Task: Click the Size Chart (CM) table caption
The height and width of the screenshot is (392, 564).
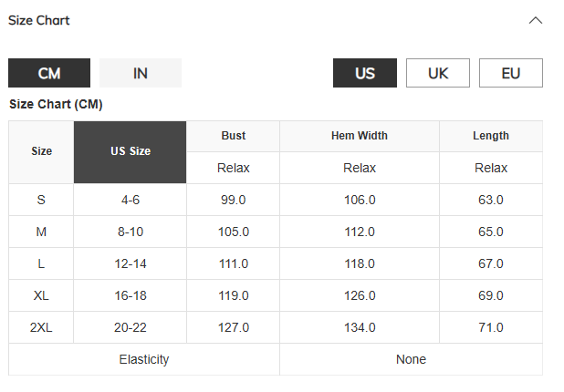Action: (56, 105)
